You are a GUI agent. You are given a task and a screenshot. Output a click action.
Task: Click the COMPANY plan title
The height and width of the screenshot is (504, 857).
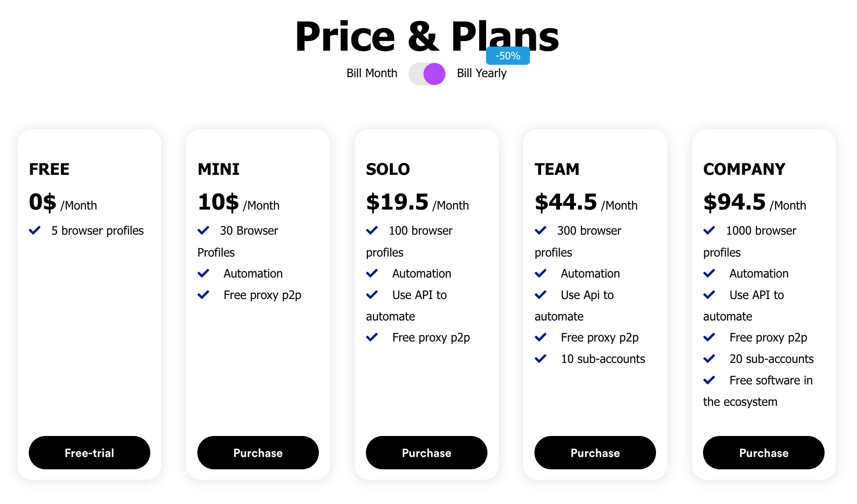pyautogui.click(x=744, y=169)
